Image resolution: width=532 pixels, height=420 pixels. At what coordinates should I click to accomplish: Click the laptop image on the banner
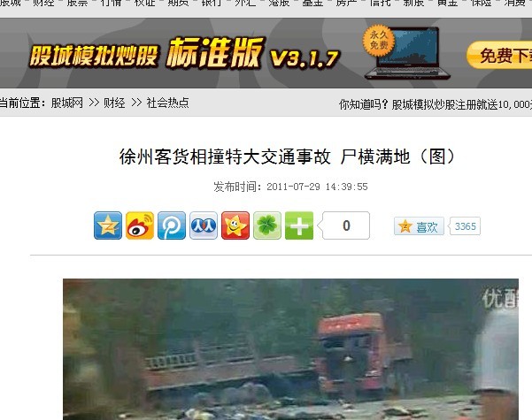click(x=407, y=53)
